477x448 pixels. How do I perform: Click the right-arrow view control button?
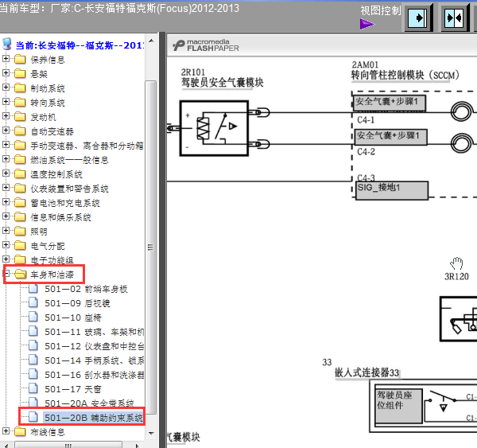[417, 18]
